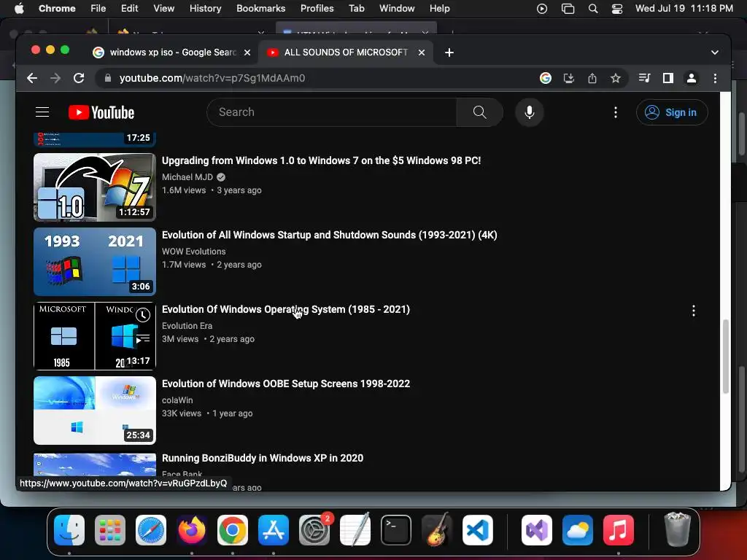Open the Music app from the Dock
This screenshot has width=747, height=560.
click(619, 530)
